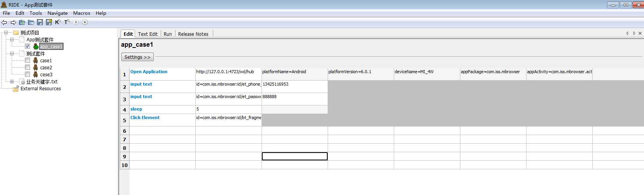Click the Open Directory folder toolbar icon
The height and width of the screenshot is (195, 644).
[x=31, y=23]
